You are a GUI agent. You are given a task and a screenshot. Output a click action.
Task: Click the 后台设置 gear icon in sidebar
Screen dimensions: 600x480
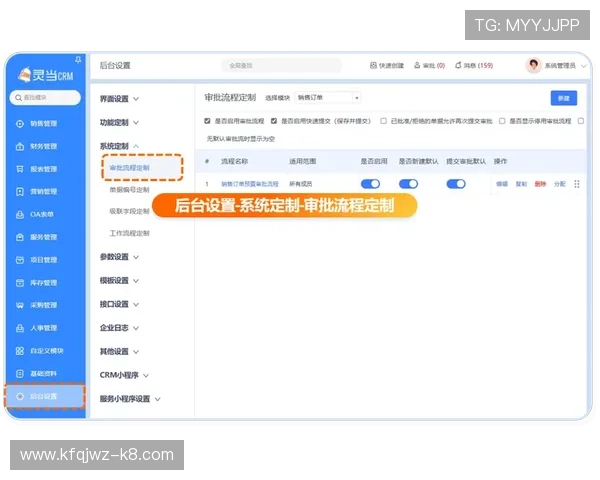[20, 396]
